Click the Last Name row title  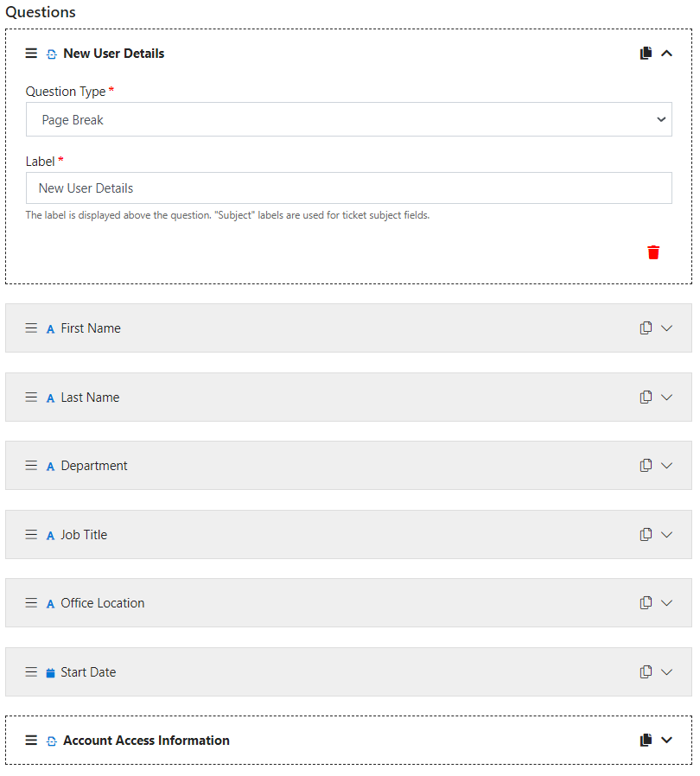90,398
